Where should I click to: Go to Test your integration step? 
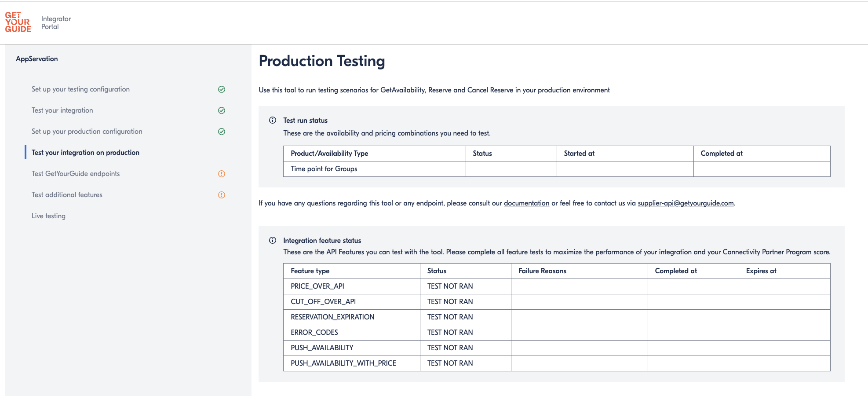(62, 110)
